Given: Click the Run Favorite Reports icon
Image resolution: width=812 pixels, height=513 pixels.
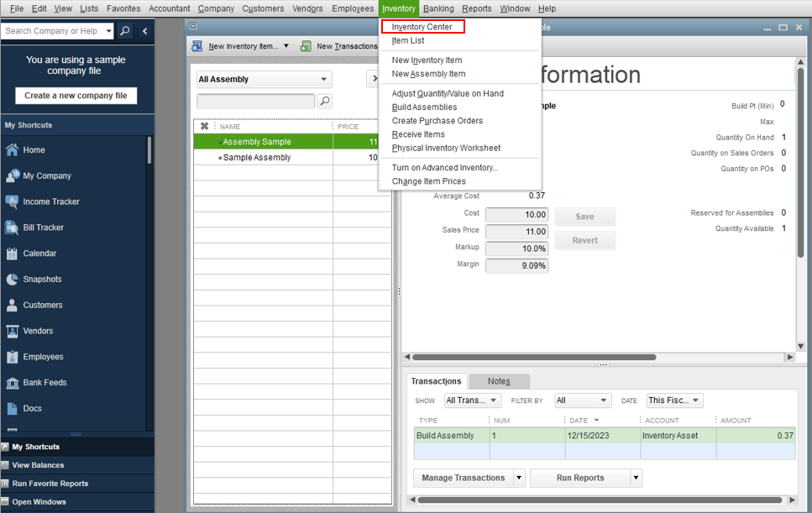Looking at the screenshot, I should point(5,484).
